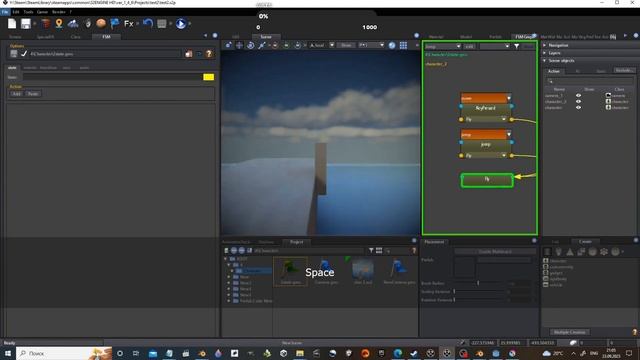Open dropdown arrow on jump orange node

point(509,134)
